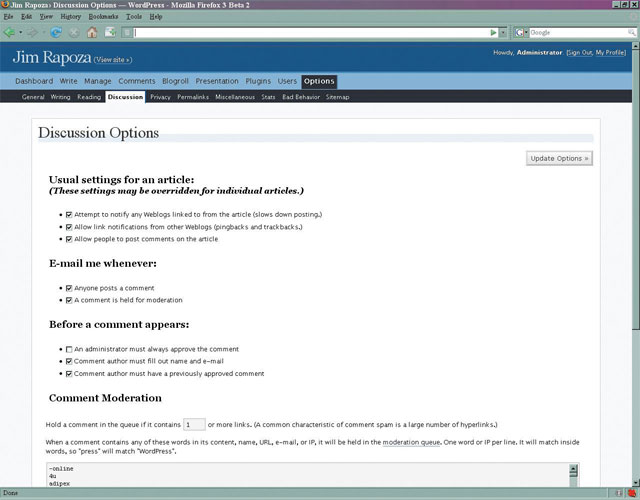The image size is (640, 500).
Task: Open the Tools menu
Action: pos(134,17)
